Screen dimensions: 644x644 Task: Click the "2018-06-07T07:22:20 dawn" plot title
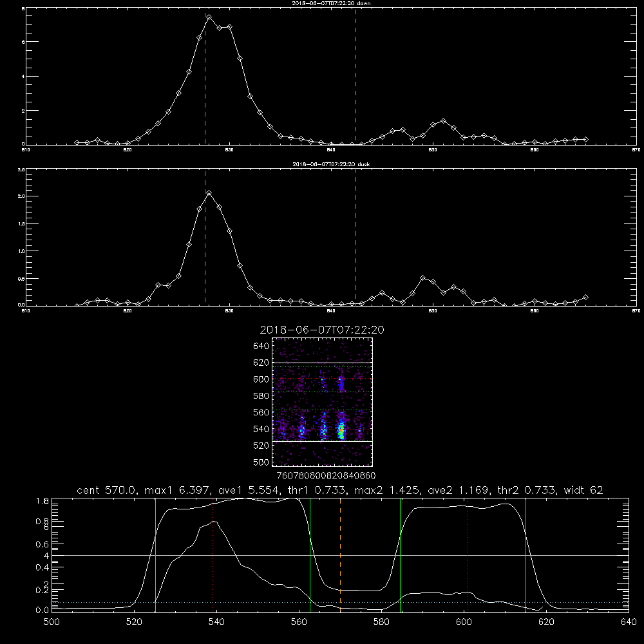click(331, 3)
